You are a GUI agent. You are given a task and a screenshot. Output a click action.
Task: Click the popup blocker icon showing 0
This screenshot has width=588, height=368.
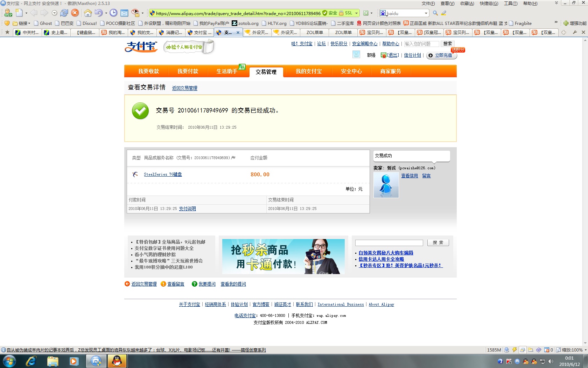(548, 350)
